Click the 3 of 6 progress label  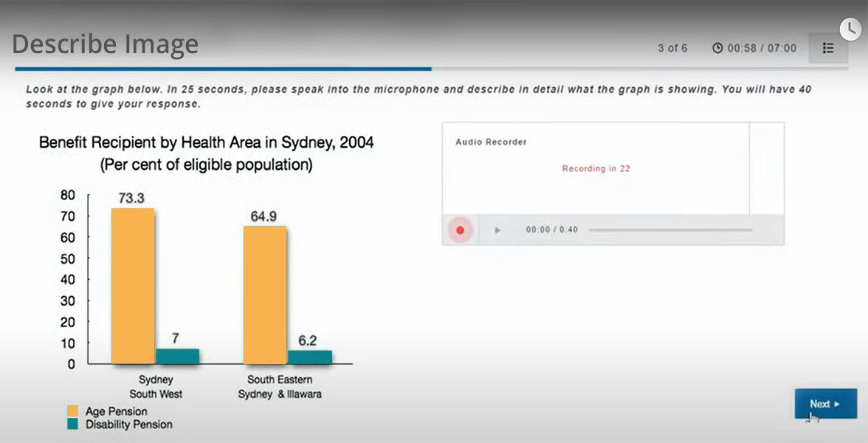coord(672,48)
